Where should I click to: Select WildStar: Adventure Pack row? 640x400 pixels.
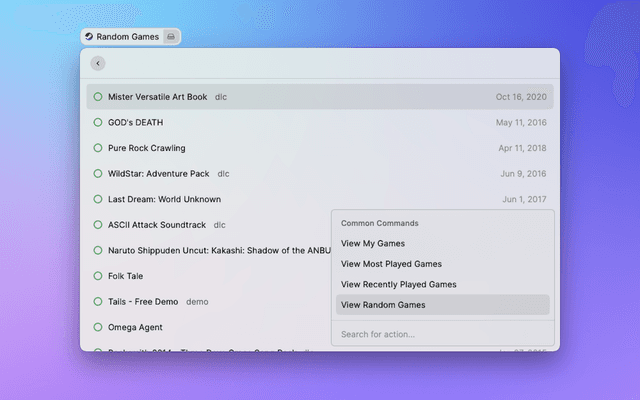[158, 174]
